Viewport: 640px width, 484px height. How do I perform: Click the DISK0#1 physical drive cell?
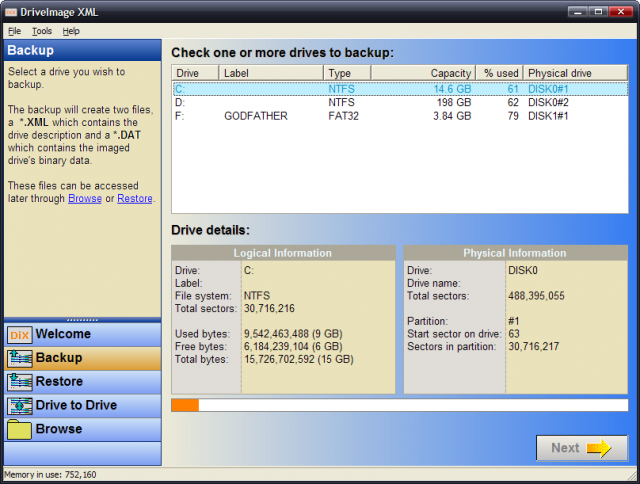pyautogui.click(x=548, y=89)
